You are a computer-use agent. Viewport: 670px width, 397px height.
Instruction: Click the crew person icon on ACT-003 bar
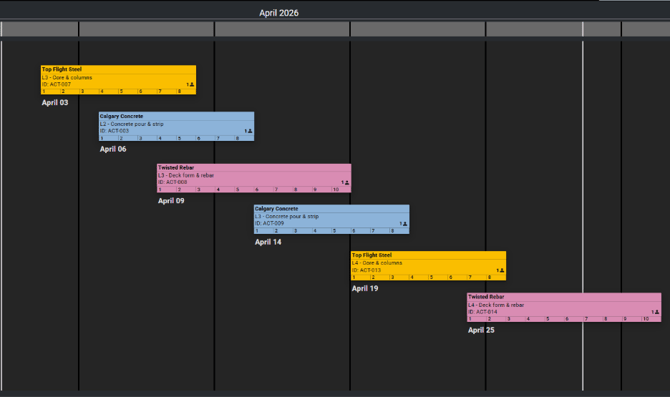(250, 131)
